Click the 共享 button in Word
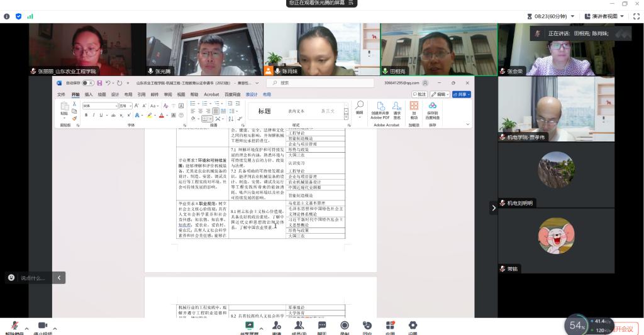Screen dimensions: 644x335 [x=462, y=94]
